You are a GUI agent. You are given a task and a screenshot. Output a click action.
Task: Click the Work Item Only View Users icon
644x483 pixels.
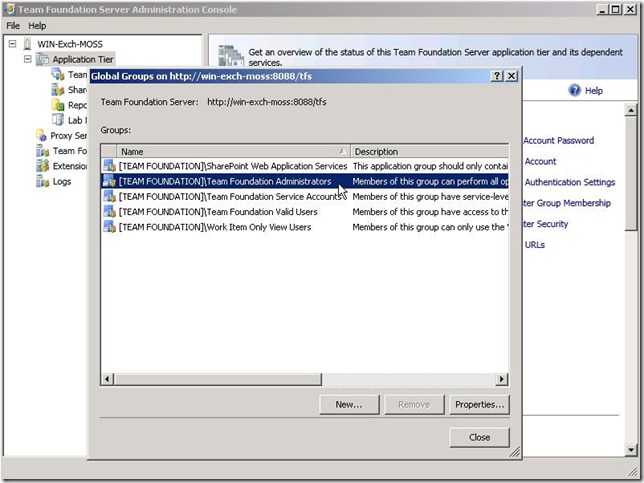point(109,227)
